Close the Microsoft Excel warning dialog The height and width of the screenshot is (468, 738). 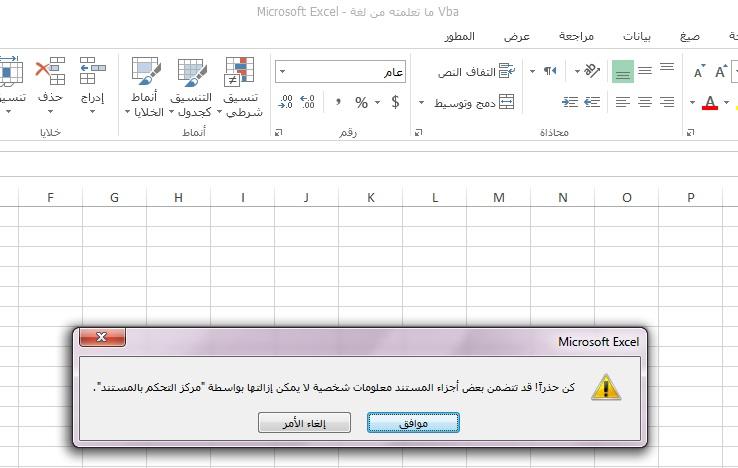[x=102, y=337]
